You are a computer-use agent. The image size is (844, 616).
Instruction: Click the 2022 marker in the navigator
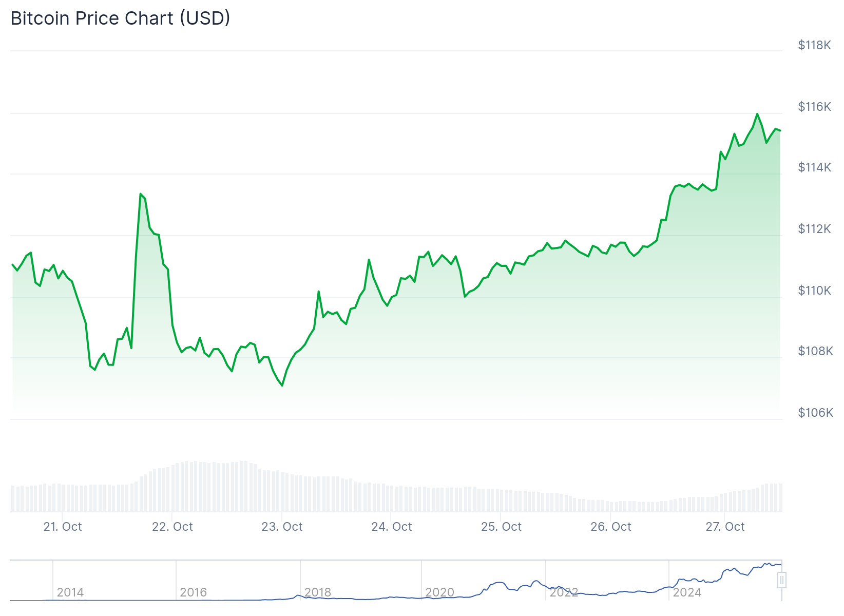(564, 592)
